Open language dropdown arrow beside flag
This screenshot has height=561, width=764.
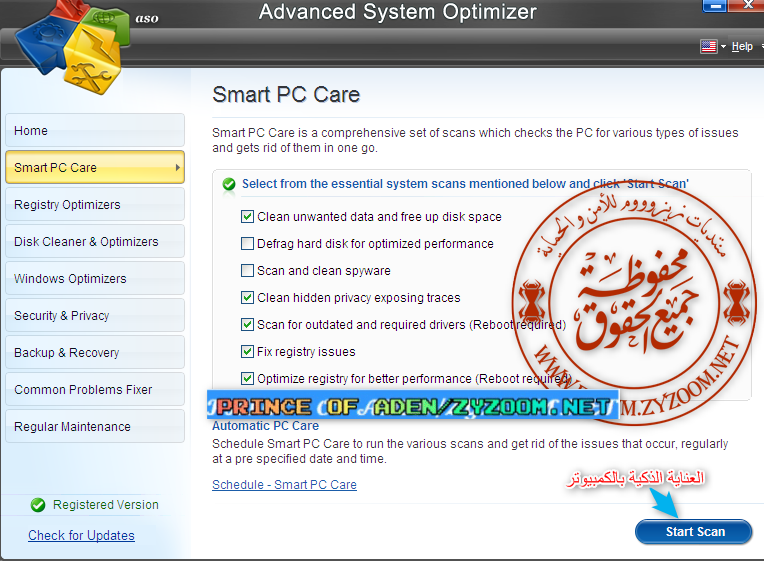pyautogui.click(x=723, y=46)
